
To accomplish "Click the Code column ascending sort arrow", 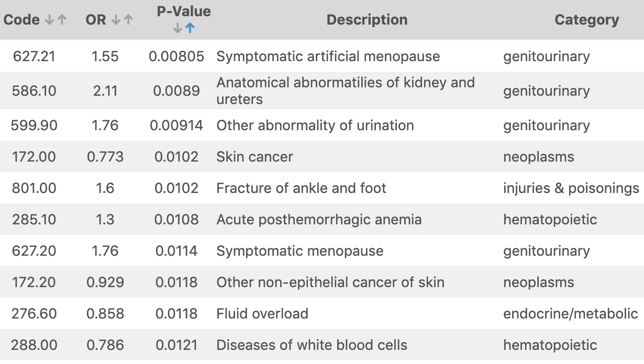I will click(x=62, y=20).
